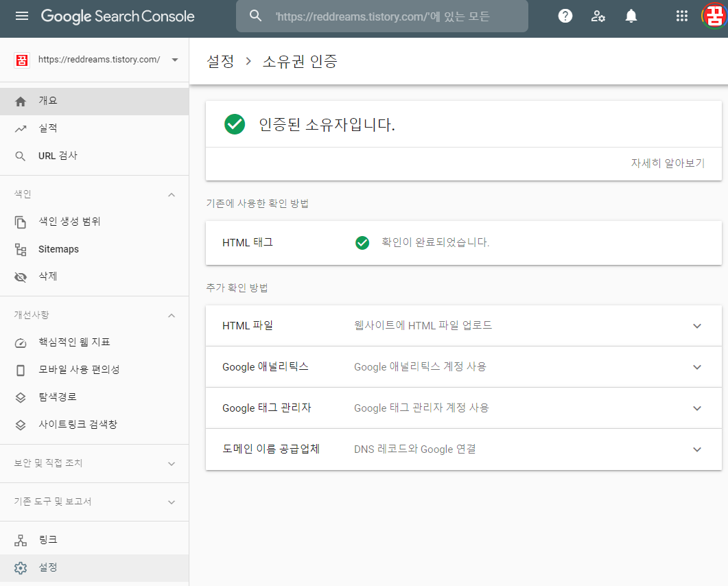Open 모바일 사용 편의성 report
The image size is (728, 586).
tap(94, 370)
